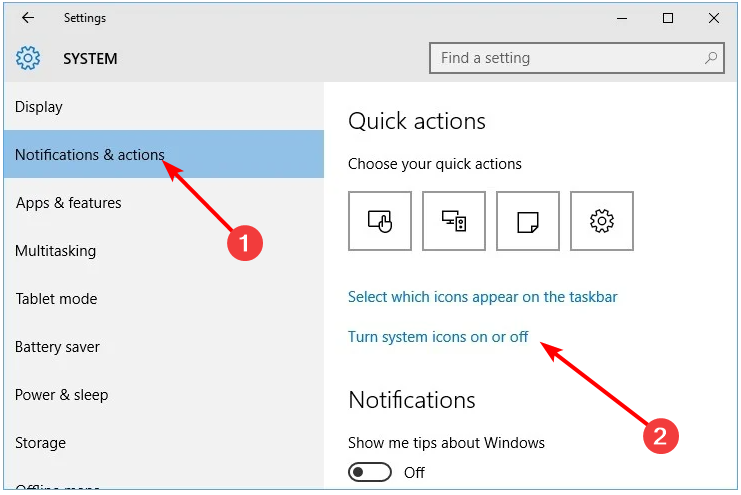Click the Notifications section heading
The height and width of the screenshot is (495, 741).
(412, 400)
